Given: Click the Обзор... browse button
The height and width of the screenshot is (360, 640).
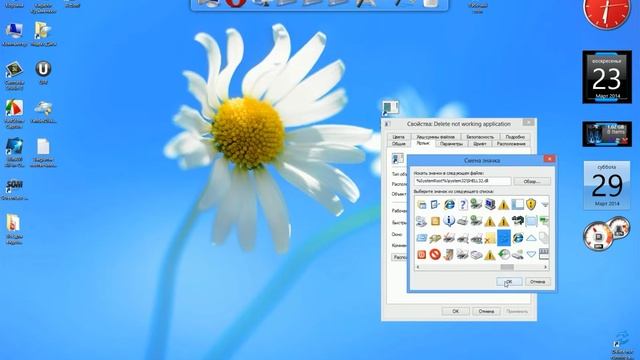Looking at the screenshot, I should point(532,181).
